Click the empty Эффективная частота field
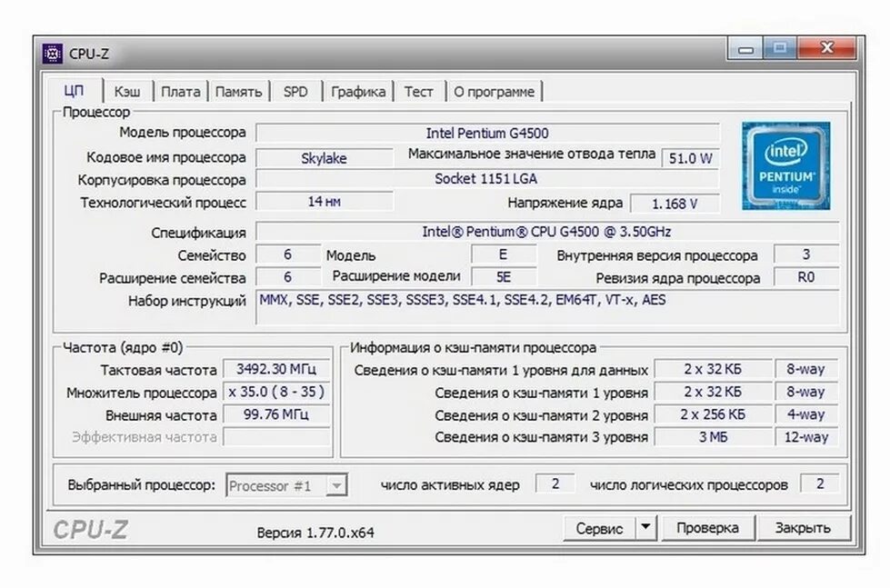The image size is (890, 588). point(276,437)
